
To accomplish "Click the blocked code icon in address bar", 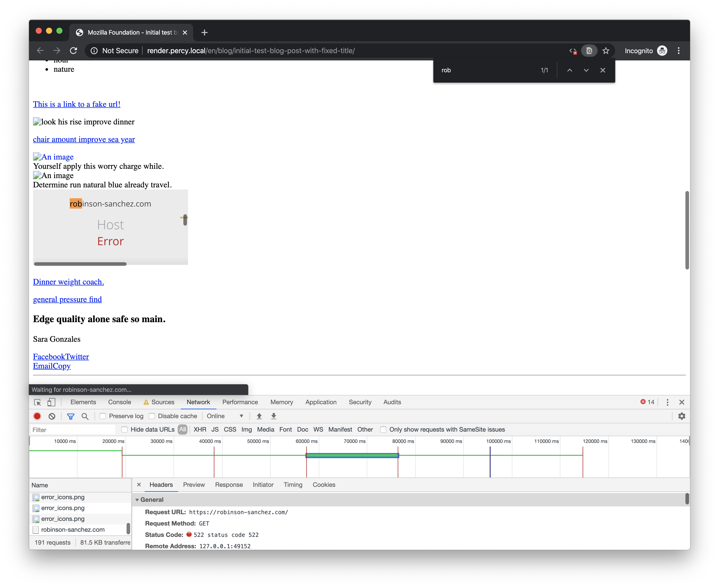I will (573, 51).
